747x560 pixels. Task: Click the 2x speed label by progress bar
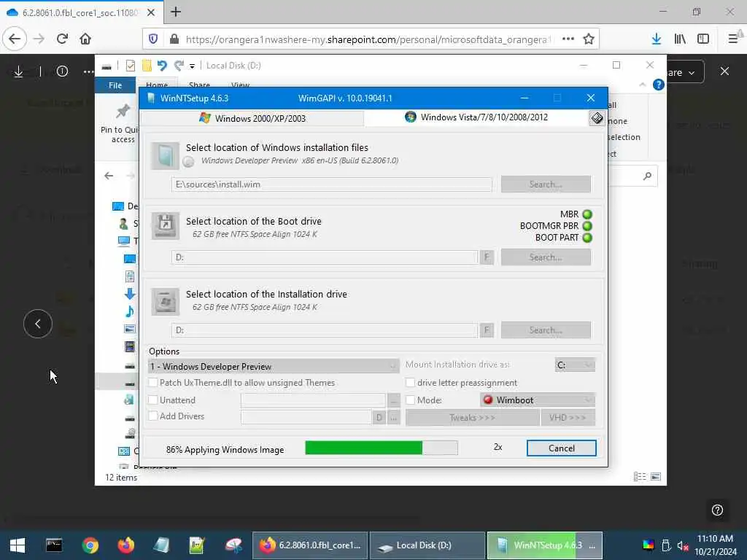498,447
